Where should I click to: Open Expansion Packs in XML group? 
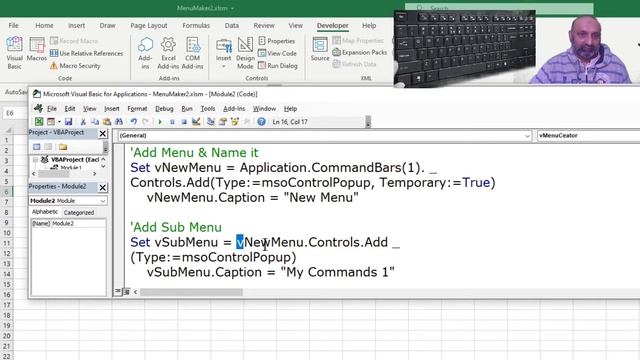tap(360, 52)
